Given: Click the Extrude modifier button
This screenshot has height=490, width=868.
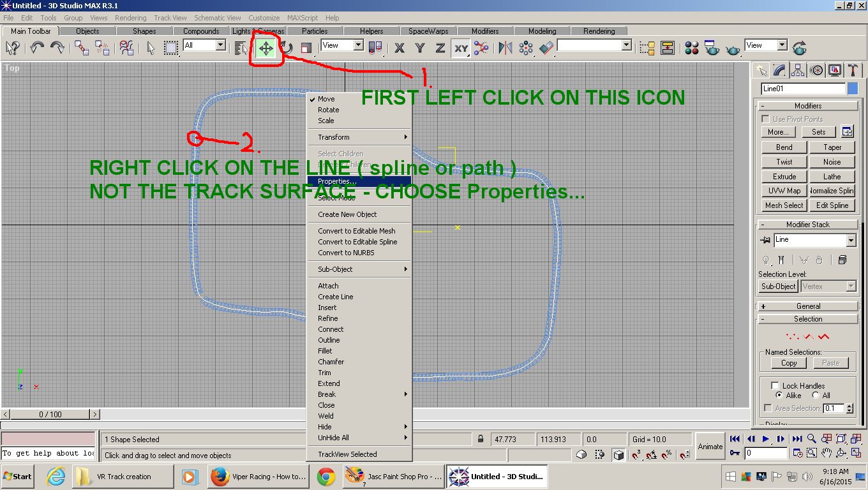Looking at the screenshot, I should [x=784, y=177].
